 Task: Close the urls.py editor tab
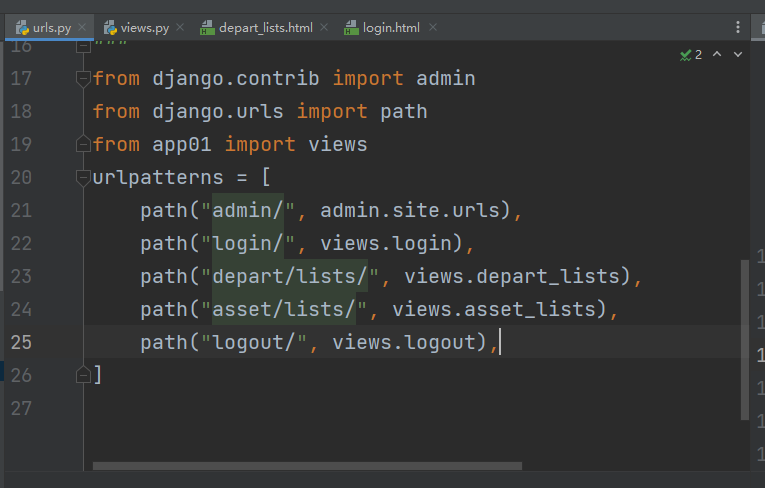tap(81, 28)
